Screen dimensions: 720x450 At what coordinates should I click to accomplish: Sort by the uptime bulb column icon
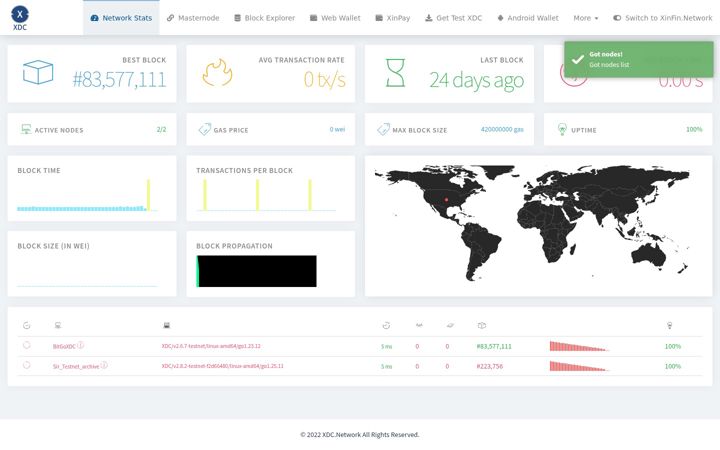(x=669, y=326)
